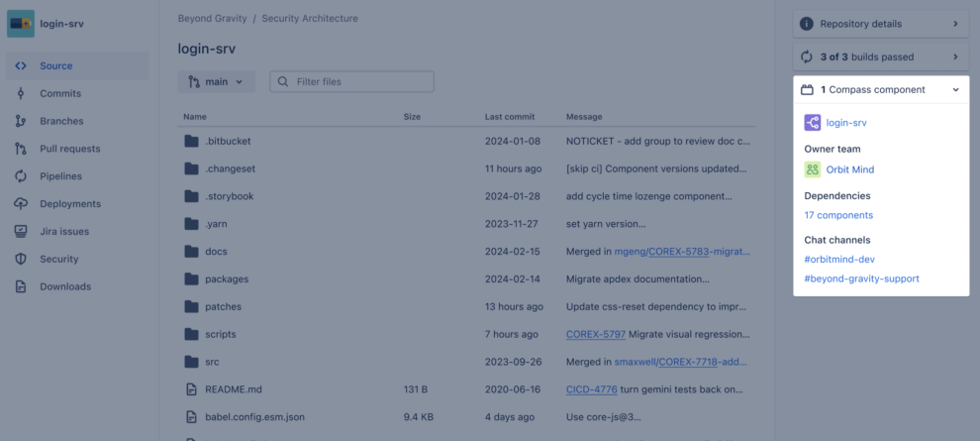Open the #beyond-gravity-support chat channel
This screenshot has width=980, height=441.
(862, 279)
